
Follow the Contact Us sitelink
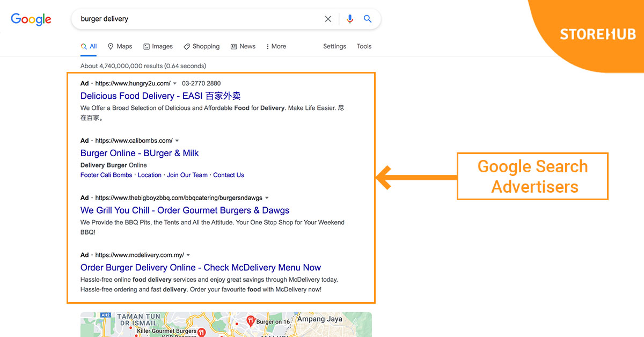(x=229, y=175)
